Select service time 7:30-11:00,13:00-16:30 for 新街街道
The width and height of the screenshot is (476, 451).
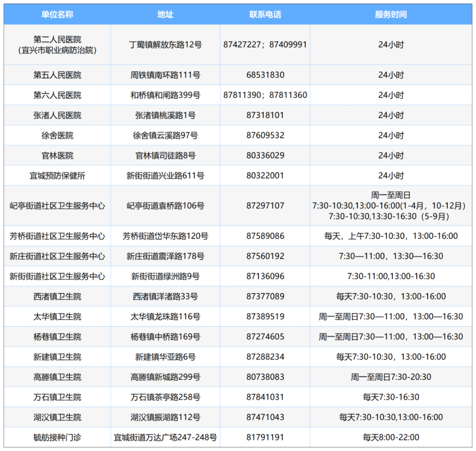(391, 276)
